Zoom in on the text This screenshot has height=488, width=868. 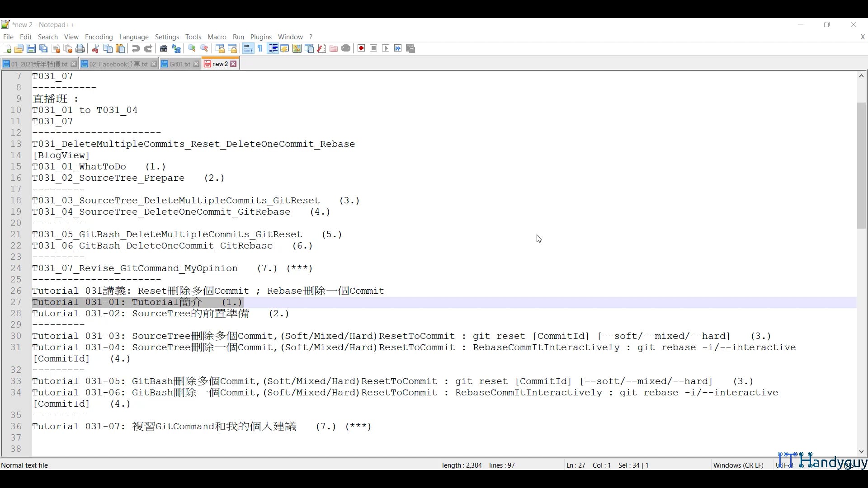click(x=192, y=48)
